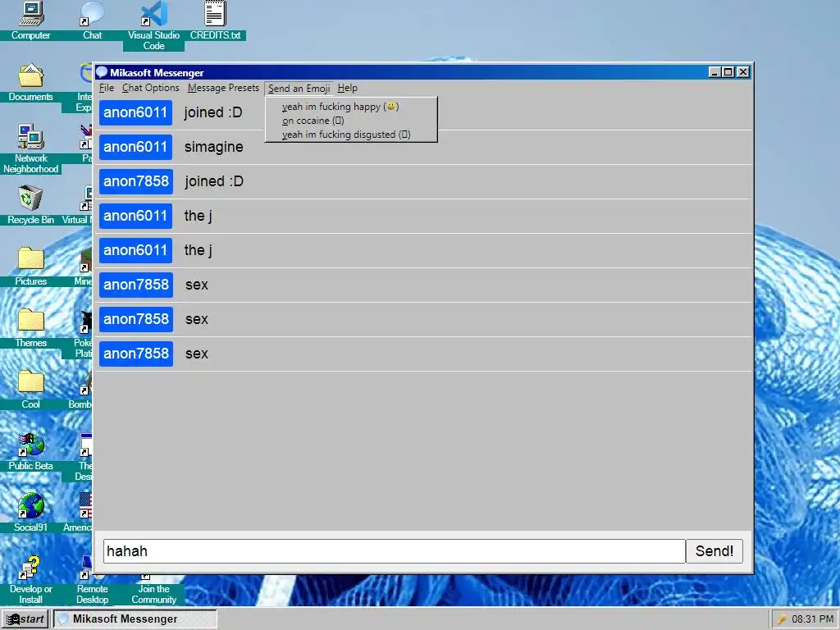This screenshot has width=840, height=630.
Task: Select Mikasoft Messenger taskbar button
Action: tap(135, 619)
